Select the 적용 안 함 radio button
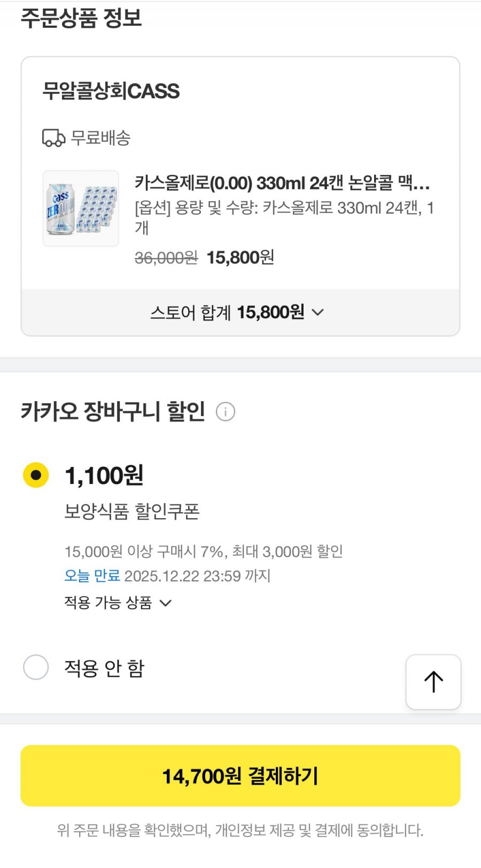Image resolution: width=481 pixels, height=868 pixels. [36, 667]
